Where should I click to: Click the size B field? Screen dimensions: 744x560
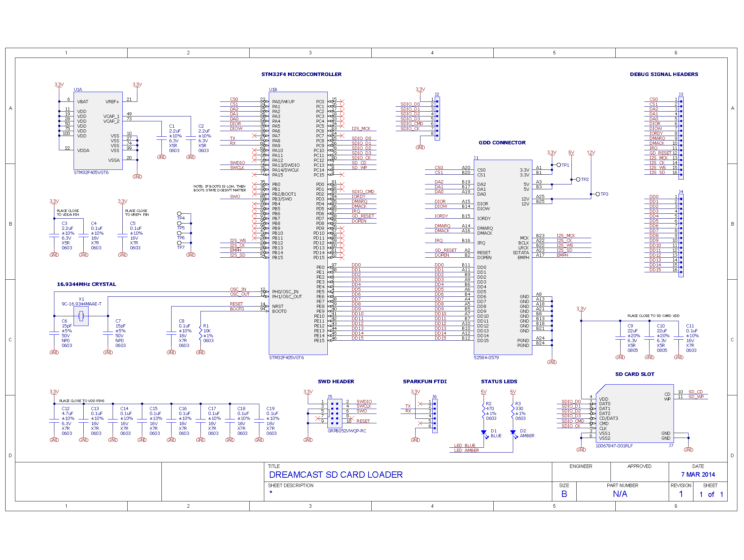pos(564,494)
